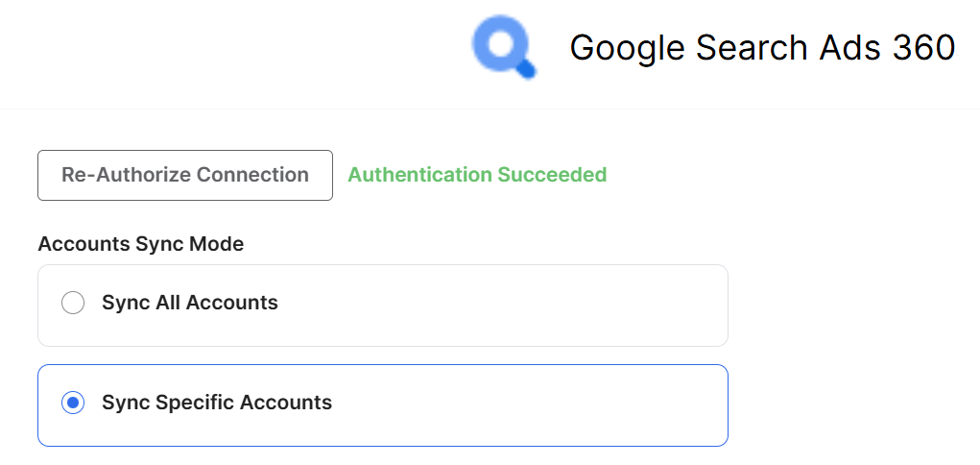Viewport: 980px width, 465px height.
Task: Click the Sync All Accounts label text
Action: [190, 304]
